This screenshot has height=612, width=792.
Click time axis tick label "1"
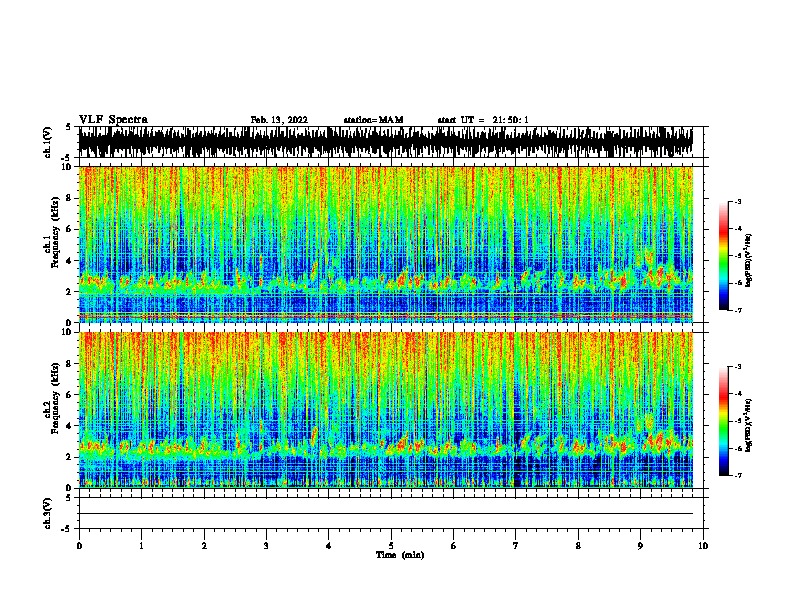[x=141, y=546]
